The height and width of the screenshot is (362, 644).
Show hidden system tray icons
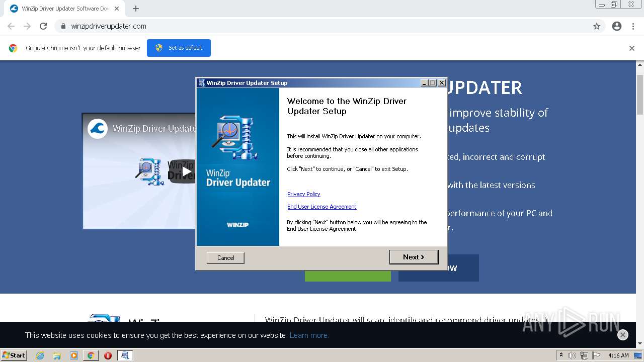coord(561,355)
